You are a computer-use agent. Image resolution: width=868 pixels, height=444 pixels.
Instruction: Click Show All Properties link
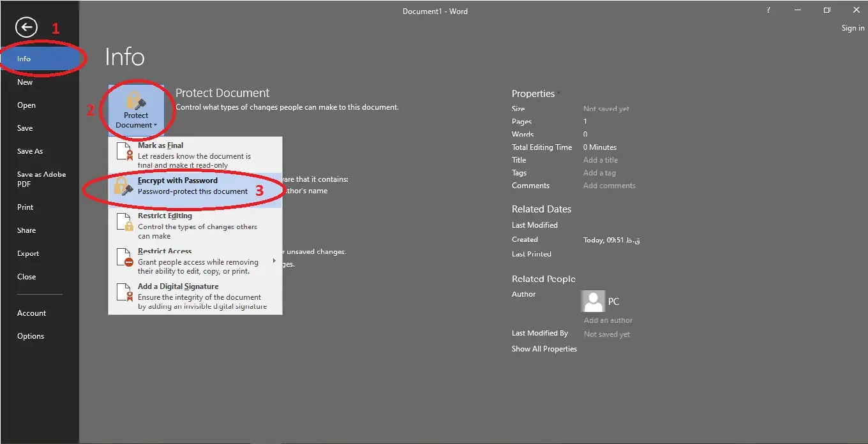[544, 349]
